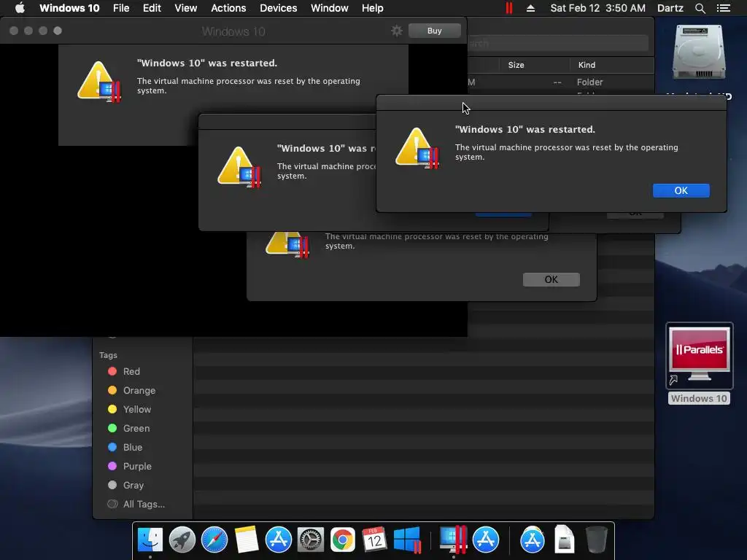747x560 pixels.
Task: Open Notification Center list icon
Action: [x=724, y=8]
